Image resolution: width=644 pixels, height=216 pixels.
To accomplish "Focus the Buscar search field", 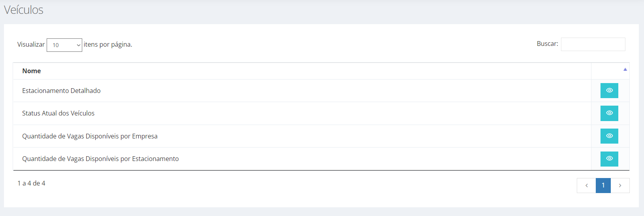I will coord(593,44).
